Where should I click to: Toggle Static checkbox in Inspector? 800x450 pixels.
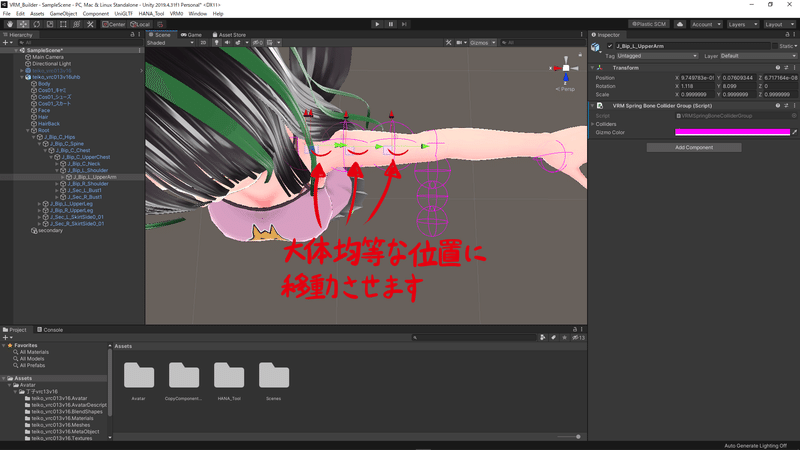coord(775,46)
